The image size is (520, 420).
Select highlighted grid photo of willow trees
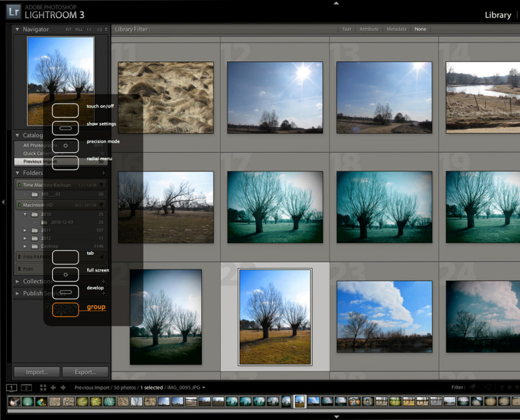click(x=275, y=317)
